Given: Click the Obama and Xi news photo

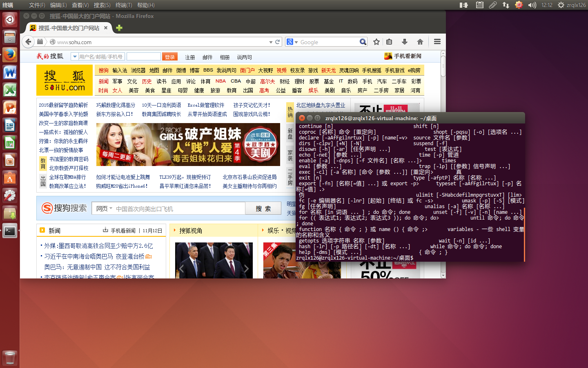Looking at the screenshot, I should pyautogui.click(x=214, y=260).
